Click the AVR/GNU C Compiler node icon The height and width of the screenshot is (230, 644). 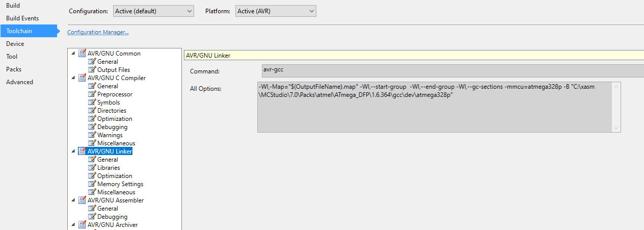82,78
